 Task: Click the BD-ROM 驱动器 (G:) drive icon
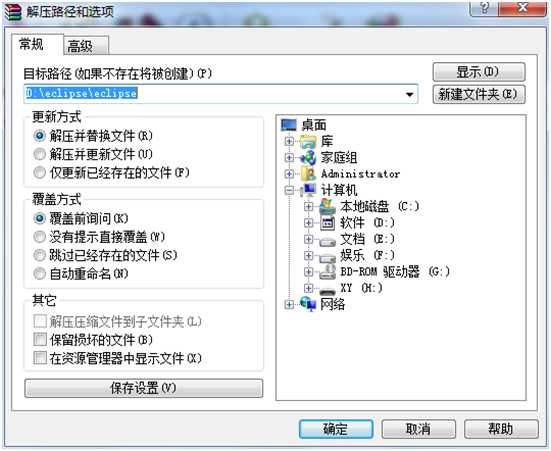click(x=328, y=272)
